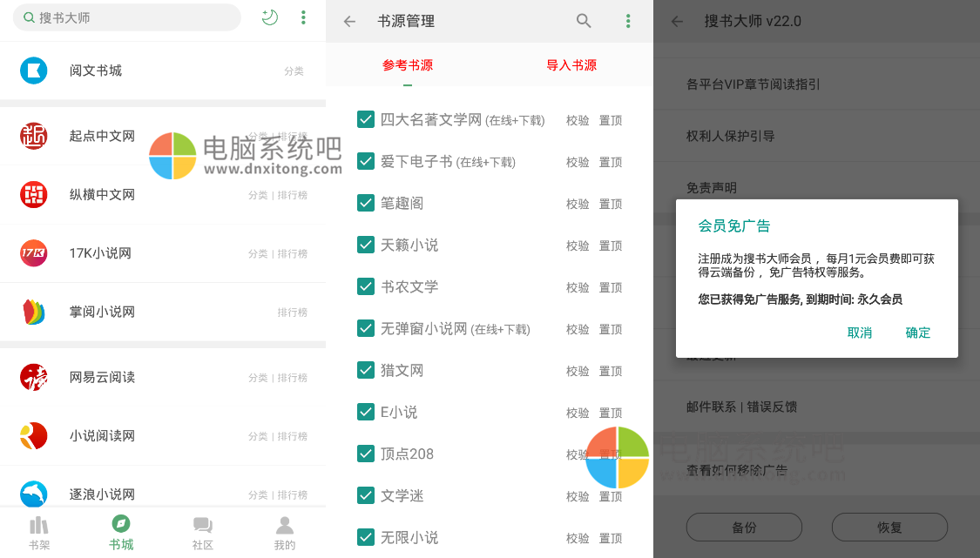The height and width of the screenshot is (558, 980).
Task: Open overflow menu in bookstore screen
Action: (x=303, y=17)
